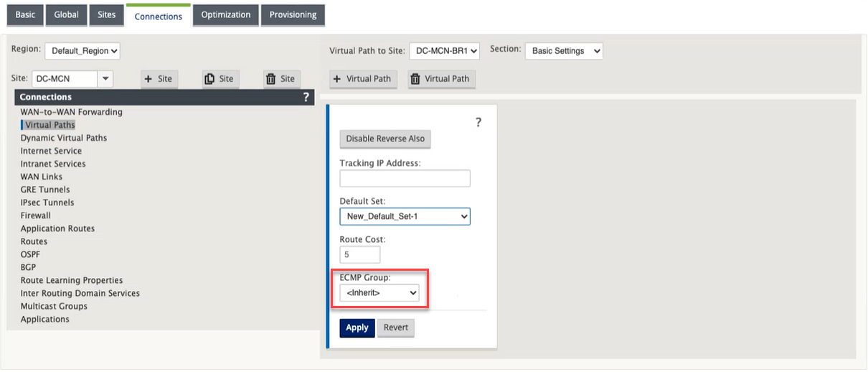The image size is (868, 372).
Task: Expand the Site DC-MCN combo box
Action: pos(105,79)
